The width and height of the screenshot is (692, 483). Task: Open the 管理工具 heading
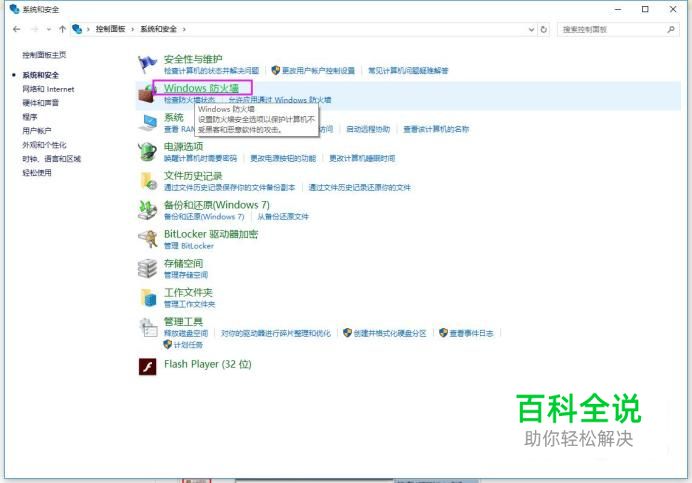click(184, 321)
